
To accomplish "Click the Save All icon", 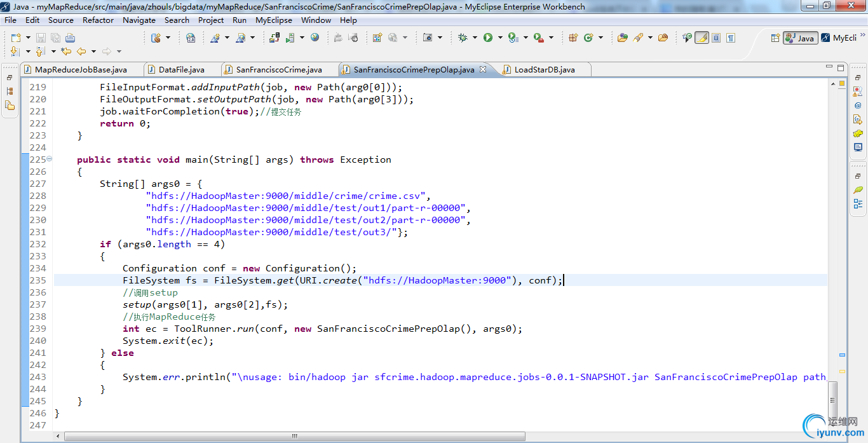I will (55, 37).
